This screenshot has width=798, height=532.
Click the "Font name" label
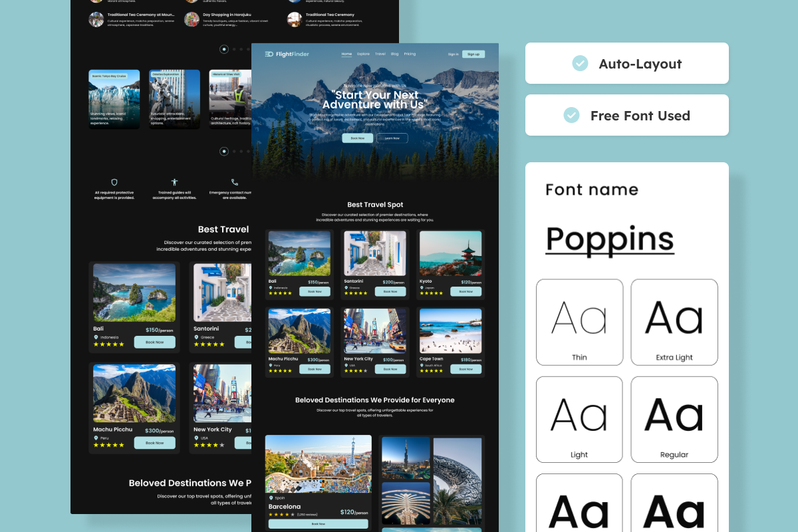click(x=592, y=190)
